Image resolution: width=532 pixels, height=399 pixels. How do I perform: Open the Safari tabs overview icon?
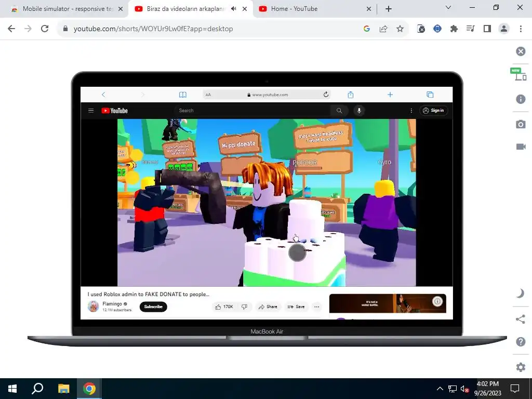[430, 95]
